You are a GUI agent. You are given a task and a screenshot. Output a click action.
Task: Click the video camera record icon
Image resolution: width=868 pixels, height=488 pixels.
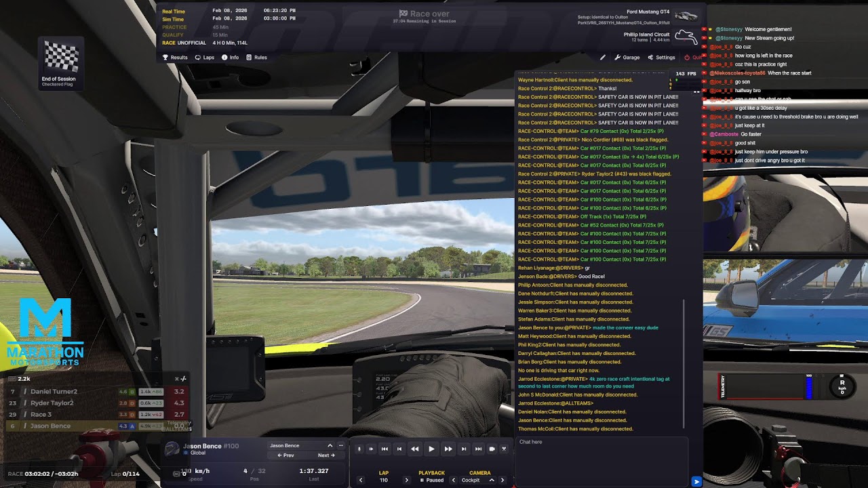493,449
